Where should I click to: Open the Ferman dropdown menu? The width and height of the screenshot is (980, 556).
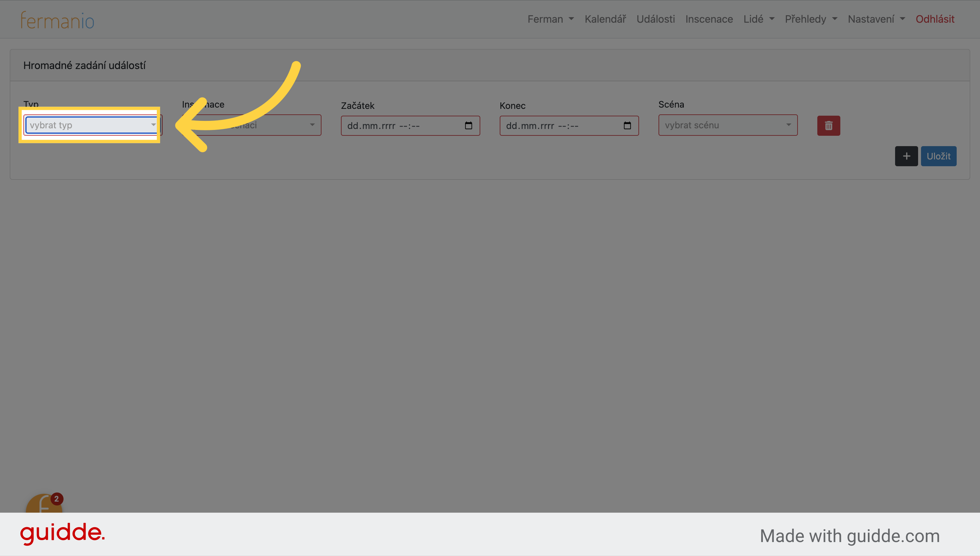(x=550, y=19)
